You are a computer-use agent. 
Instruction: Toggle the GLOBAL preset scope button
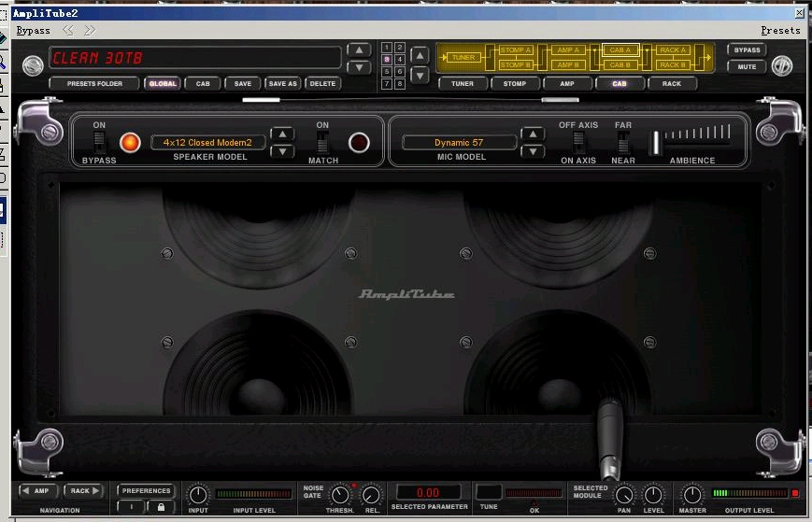[163, 84]
